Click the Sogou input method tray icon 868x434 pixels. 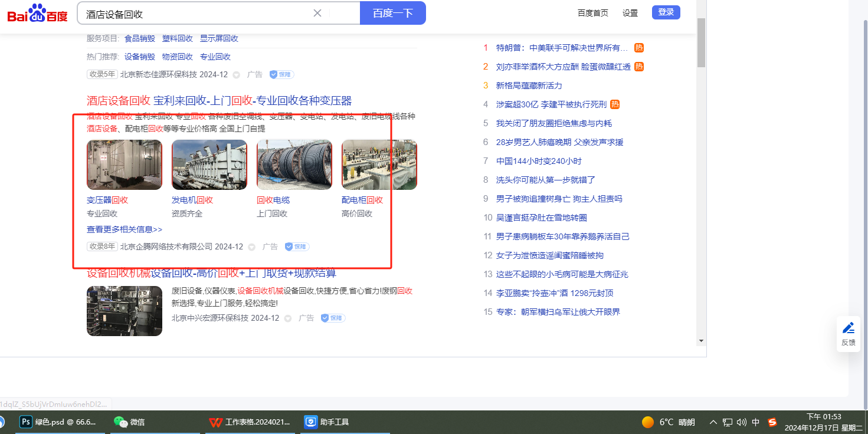click(x=772, y=422)
